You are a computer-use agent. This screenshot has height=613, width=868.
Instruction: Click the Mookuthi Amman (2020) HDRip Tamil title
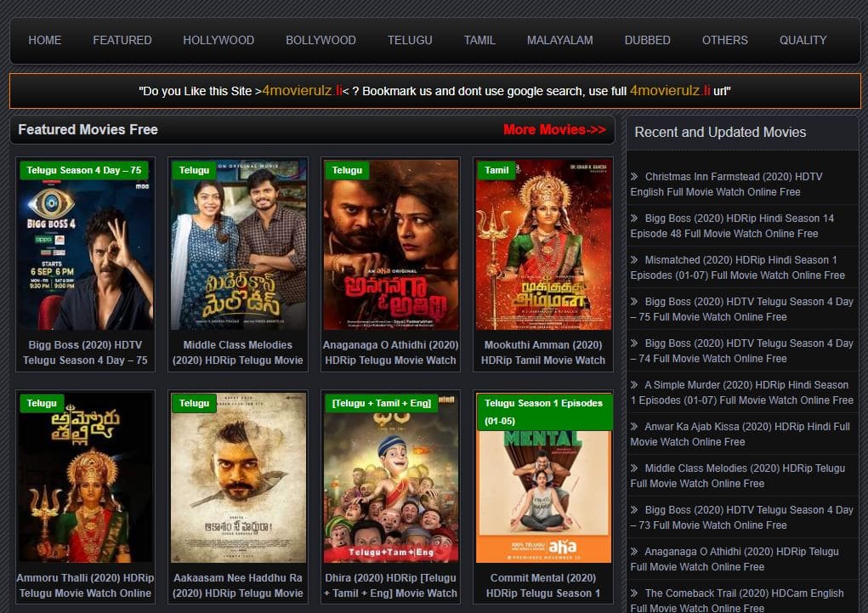point(543,352)
